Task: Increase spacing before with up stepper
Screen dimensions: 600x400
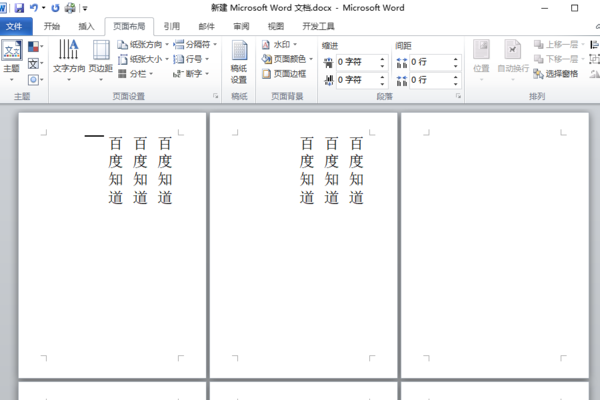Action: (456, 59)
